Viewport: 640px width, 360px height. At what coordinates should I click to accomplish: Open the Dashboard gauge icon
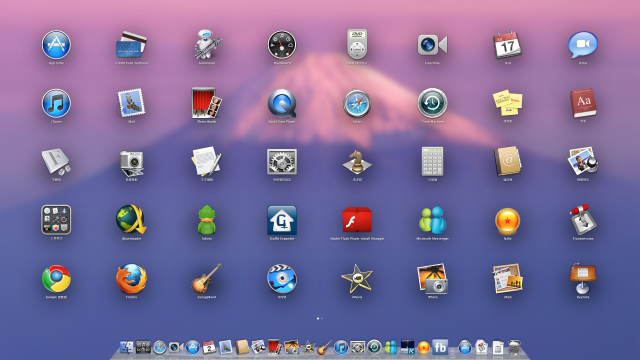[x=282, y=44]
